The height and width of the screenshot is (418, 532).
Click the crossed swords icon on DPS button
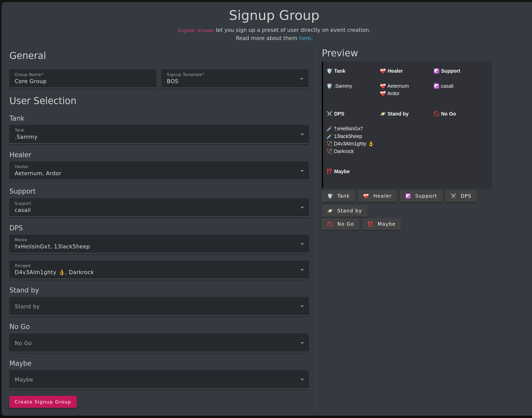(x=453, y=196)
